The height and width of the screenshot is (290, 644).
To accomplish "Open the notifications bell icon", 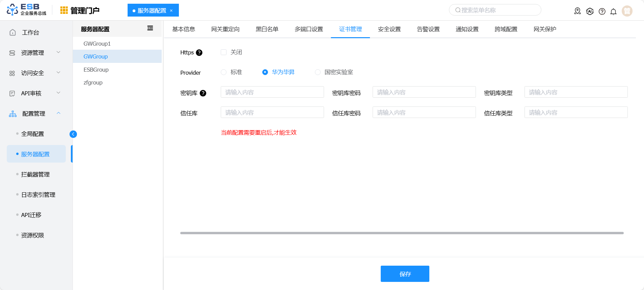I will (613, 11).
